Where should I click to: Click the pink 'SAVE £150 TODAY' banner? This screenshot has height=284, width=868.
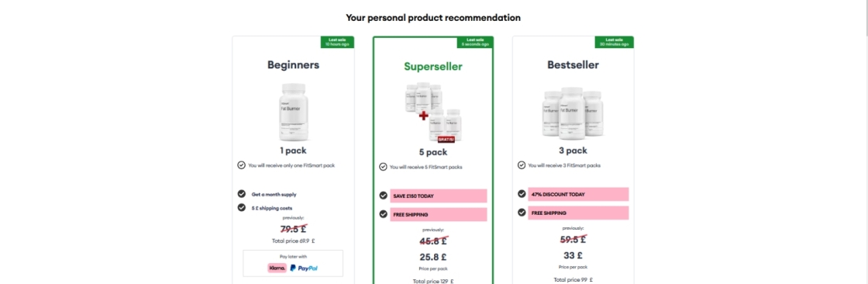(439, 196)
